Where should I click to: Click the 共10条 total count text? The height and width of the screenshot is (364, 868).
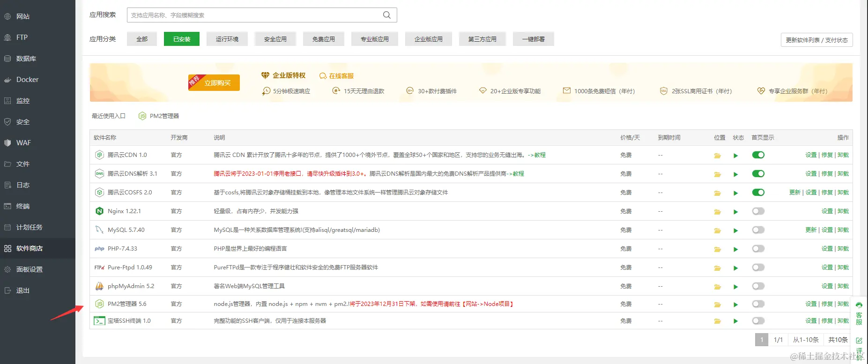click(838, 340)
